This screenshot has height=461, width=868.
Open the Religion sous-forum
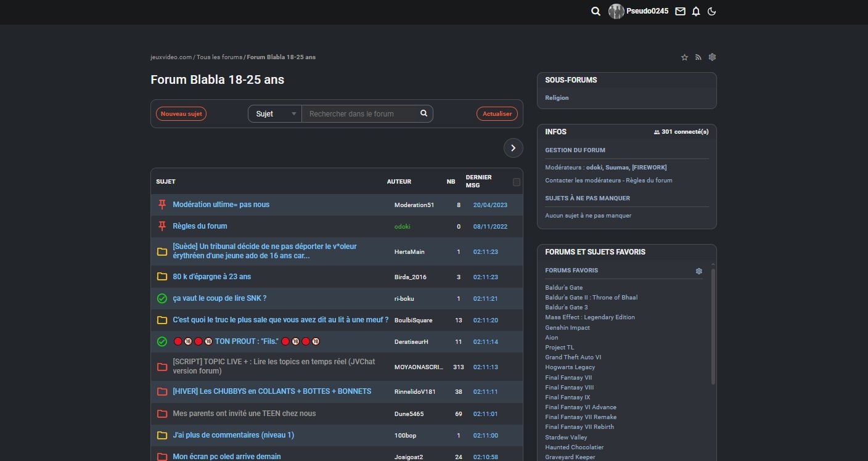coord(557,98)
